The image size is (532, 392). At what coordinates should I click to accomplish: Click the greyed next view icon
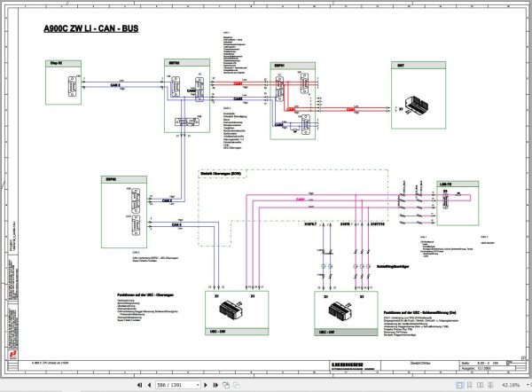[237, 385]
